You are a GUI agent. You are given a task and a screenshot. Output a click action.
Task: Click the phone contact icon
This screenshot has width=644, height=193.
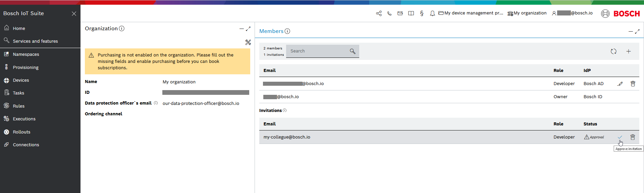coord(389,13)
